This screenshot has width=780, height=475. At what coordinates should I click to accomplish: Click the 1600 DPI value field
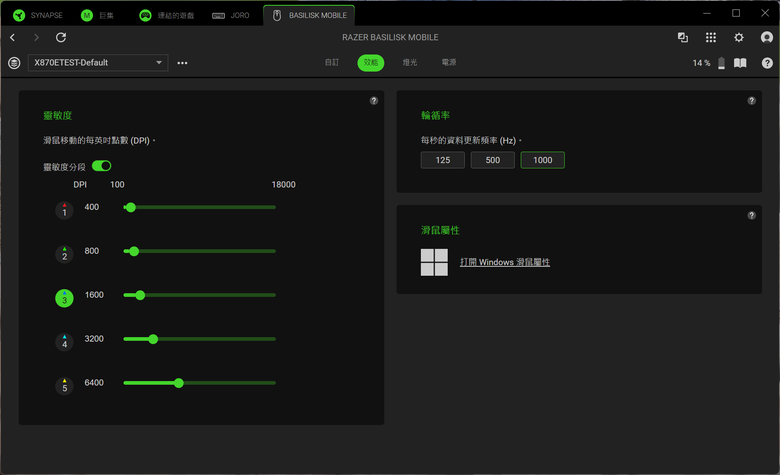click(x=94, y=295)
